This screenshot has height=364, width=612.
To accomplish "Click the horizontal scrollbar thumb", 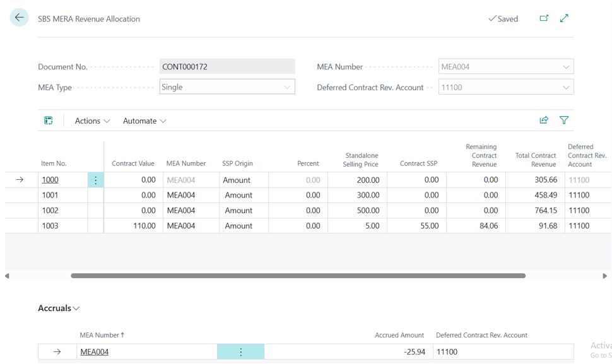I will (x=298, y=276).
